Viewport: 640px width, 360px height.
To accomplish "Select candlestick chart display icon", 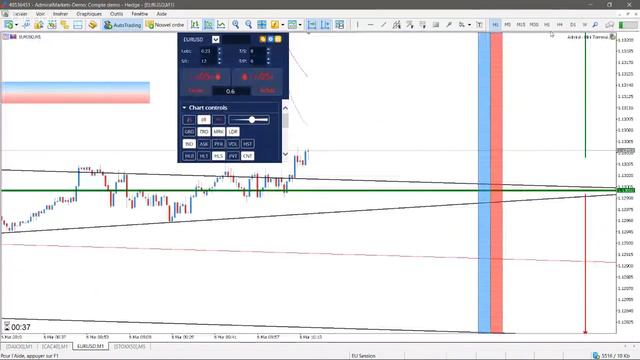I will pyautogui.click(x=208, y=25).
